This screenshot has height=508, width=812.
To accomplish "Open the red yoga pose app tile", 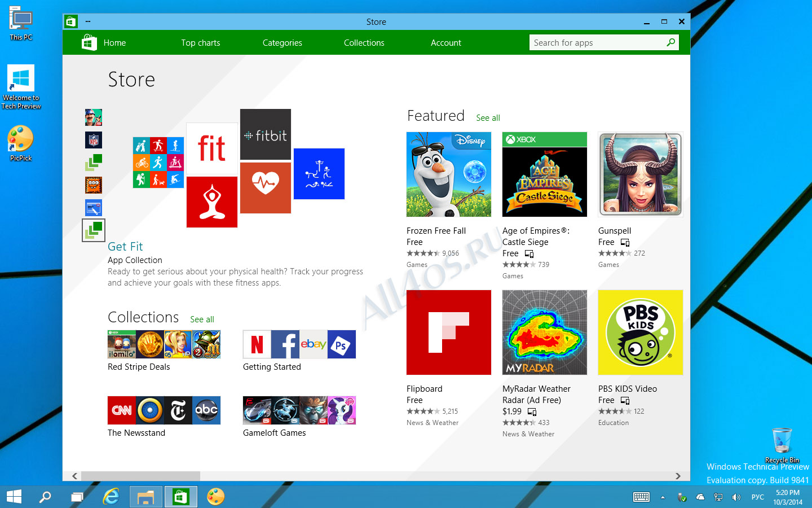I will (x=212, y=202).
